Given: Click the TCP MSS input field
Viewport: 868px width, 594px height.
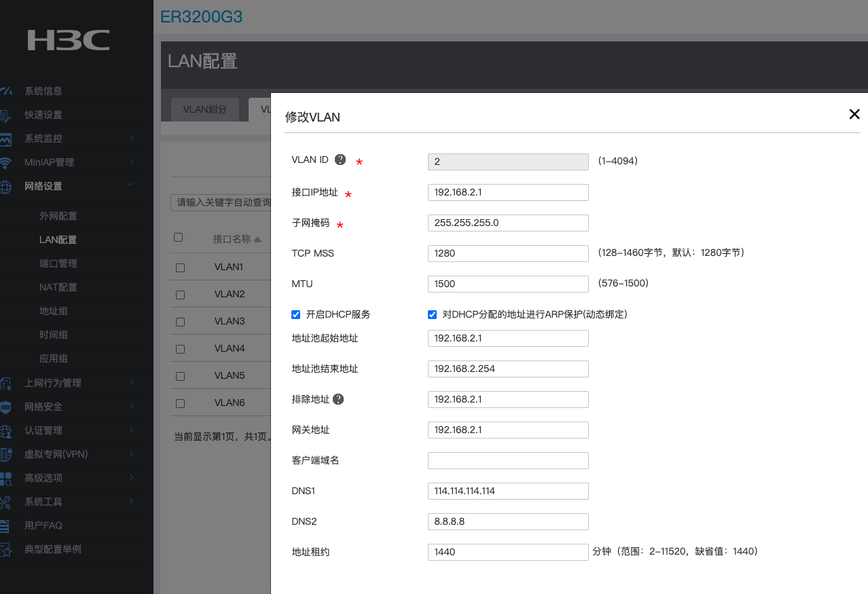Looking at the screenshot, I should (508, 253).
